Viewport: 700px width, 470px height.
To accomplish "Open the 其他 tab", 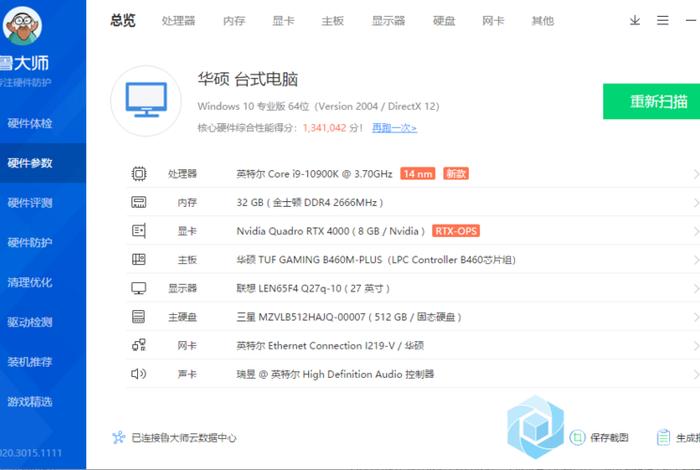I will point(543,21).
